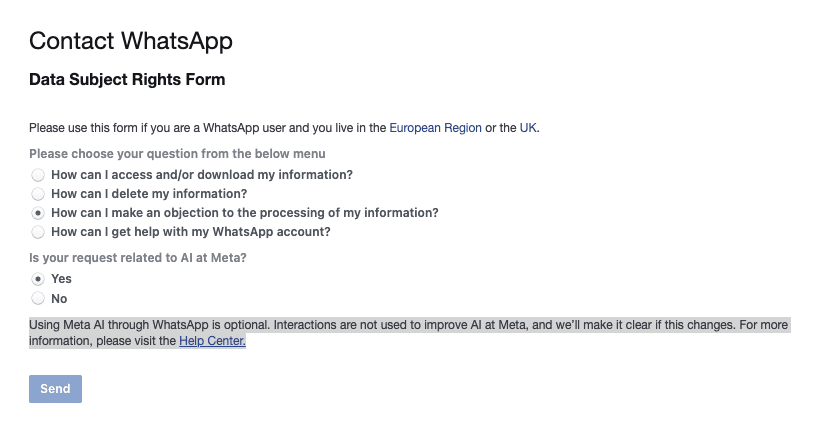Screen dimensions: 817x439
Task: Click the 'How can I delete my information?' label
Action: (x=149, y=194)
